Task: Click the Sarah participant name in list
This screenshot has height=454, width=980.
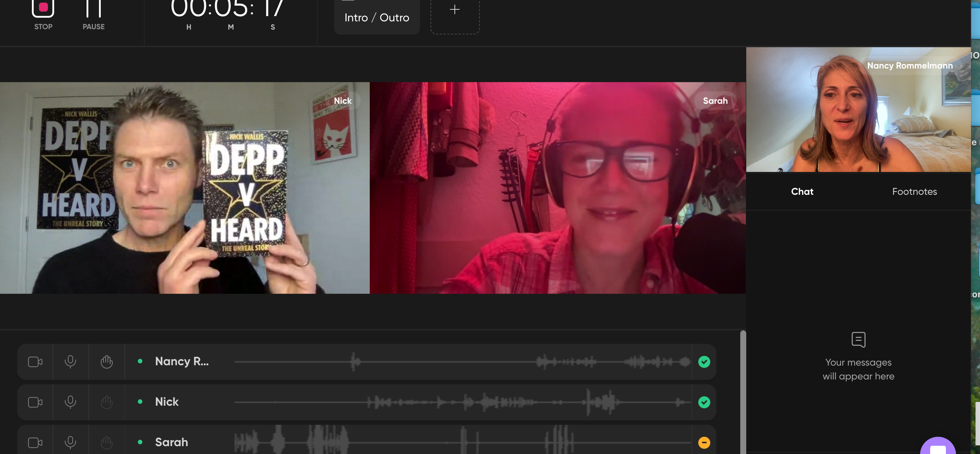Action: click(x=171, y=442)
